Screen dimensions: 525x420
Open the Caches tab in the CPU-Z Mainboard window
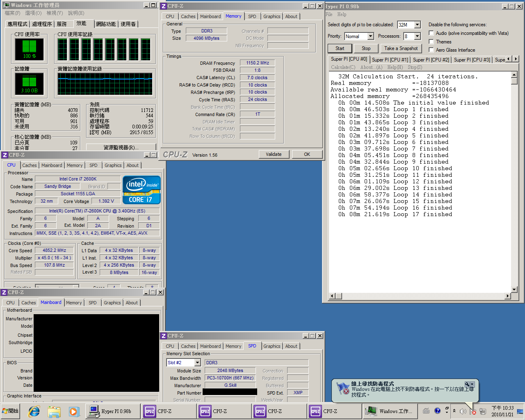(x=29, y=303)
